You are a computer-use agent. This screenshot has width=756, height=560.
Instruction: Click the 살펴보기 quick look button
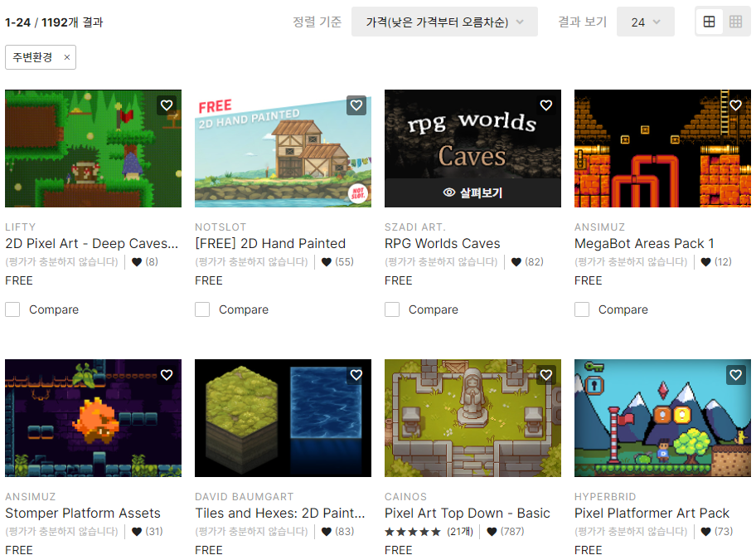[472, 193]
